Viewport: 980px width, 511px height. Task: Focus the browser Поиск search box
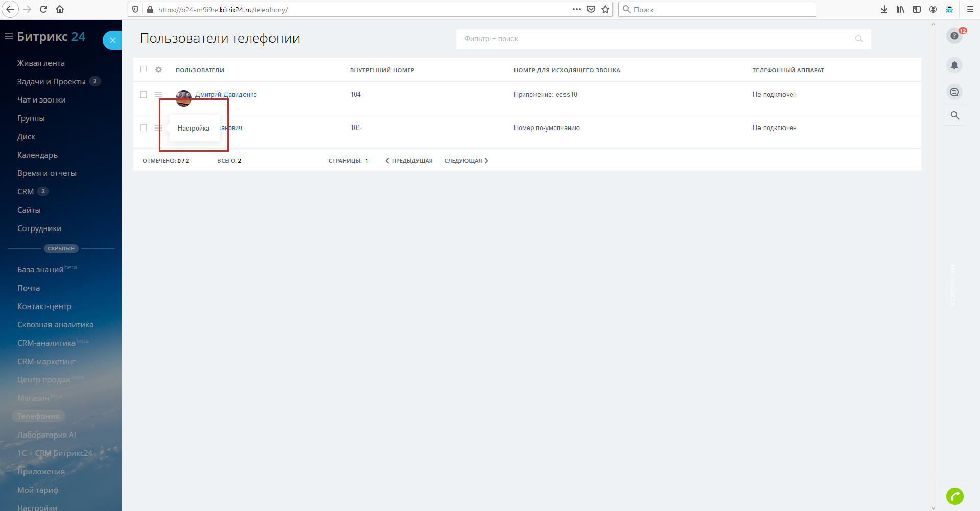[x=717, y=9]
